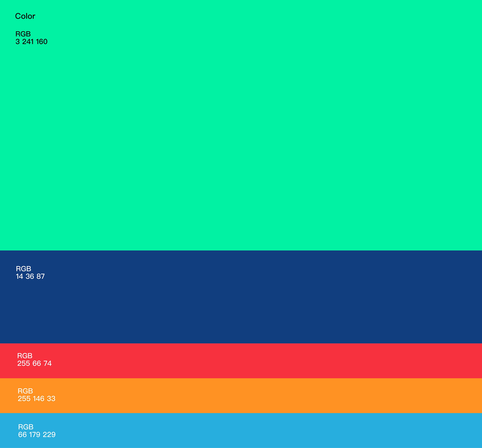Click the navy blue color swatch
This screenshot has height=448, width=482.
(241, 305)
